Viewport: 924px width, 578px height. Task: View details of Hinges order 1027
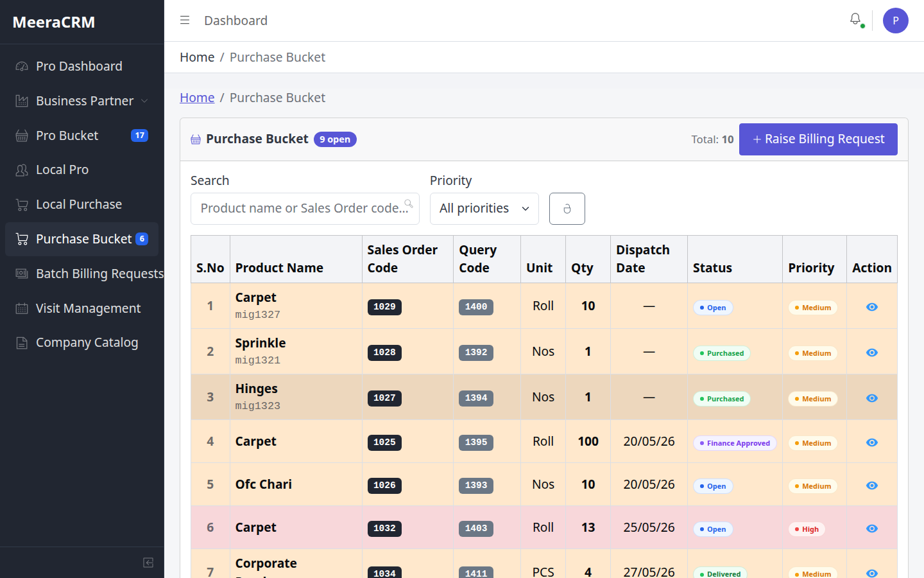[871, 398]
